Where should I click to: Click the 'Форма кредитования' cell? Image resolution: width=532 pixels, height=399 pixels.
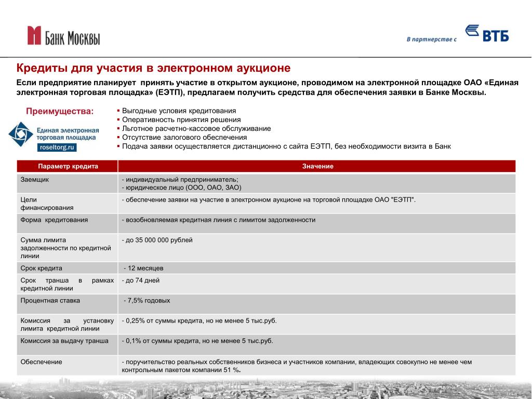pos(68,223)
